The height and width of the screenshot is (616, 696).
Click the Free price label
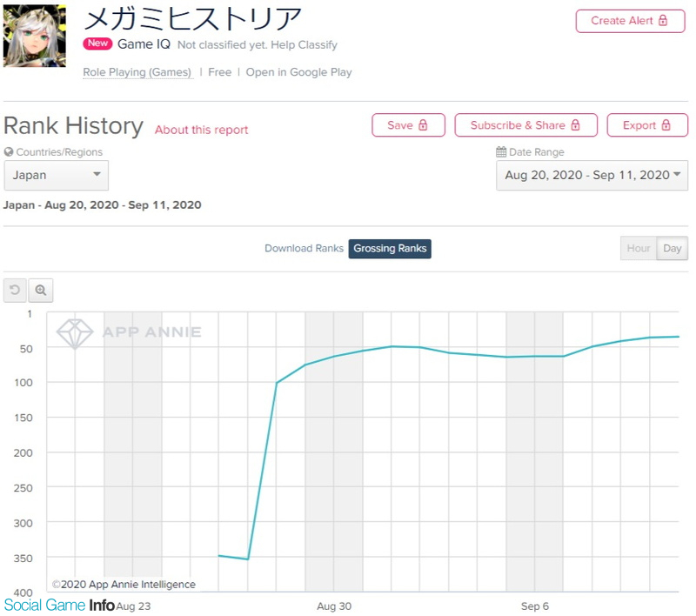tap(220, 72)
